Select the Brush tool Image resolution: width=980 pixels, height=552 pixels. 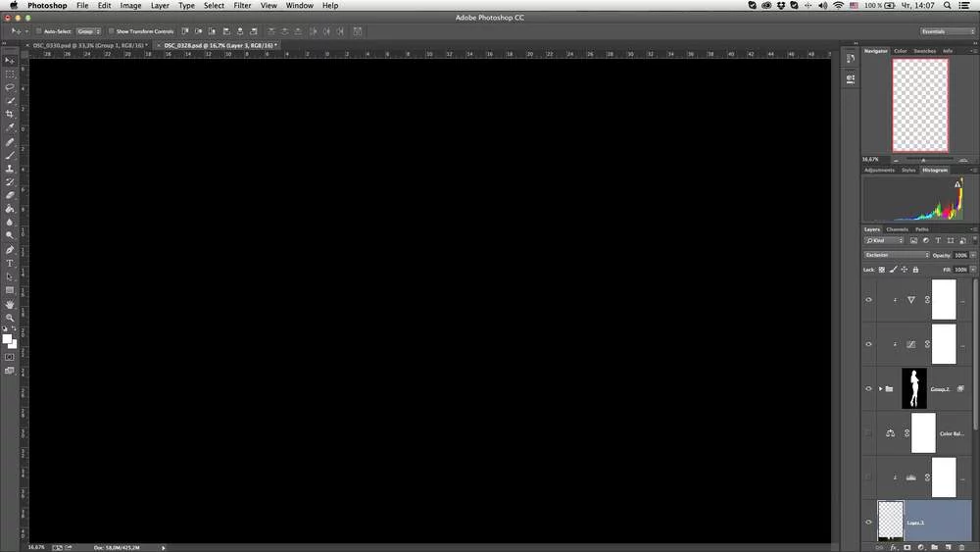10,155
